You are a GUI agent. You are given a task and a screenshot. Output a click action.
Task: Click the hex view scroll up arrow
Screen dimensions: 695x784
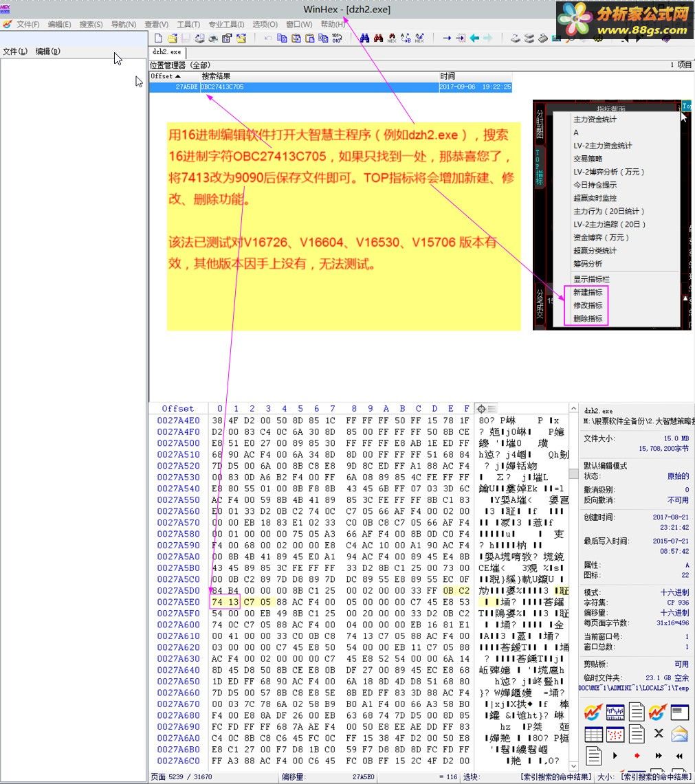(573, 409)
